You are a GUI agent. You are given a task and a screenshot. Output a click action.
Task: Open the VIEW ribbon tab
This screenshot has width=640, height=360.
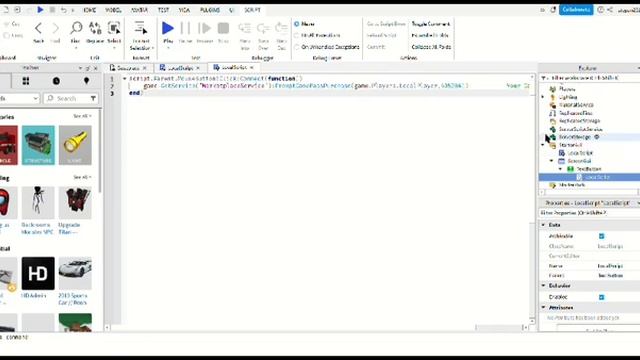pos(184,10)
